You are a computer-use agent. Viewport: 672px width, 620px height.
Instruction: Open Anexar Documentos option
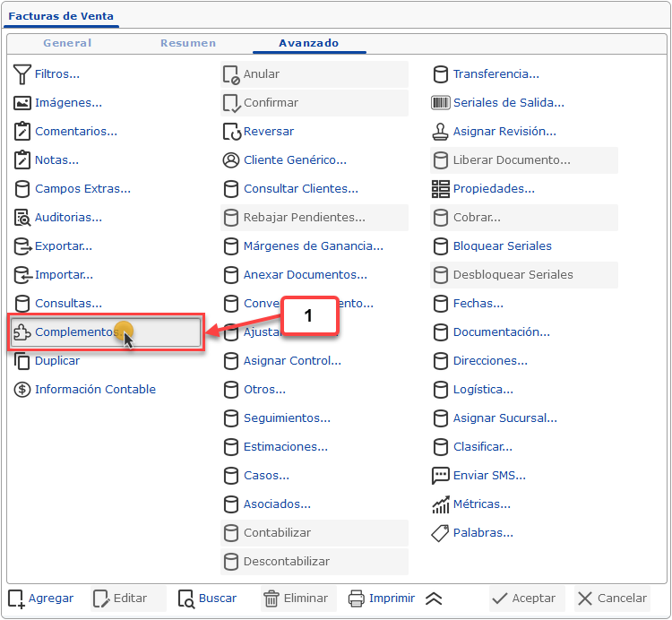tap(306, 275)
